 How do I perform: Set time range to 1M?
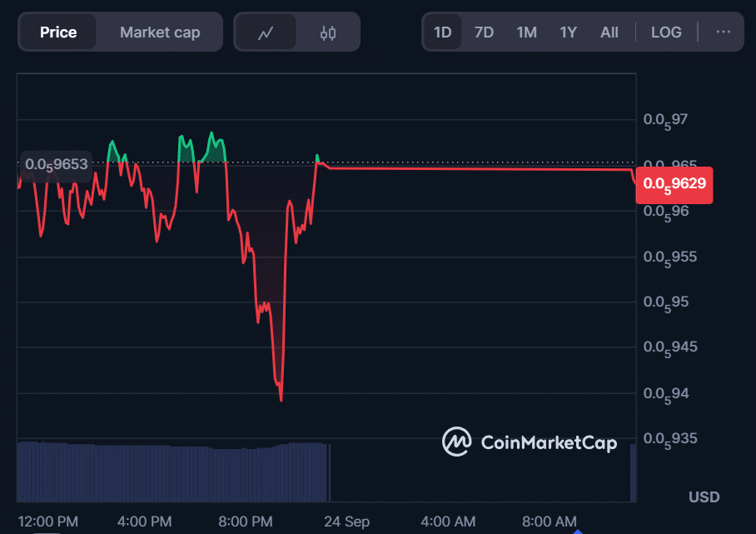(x=526, y=32)
